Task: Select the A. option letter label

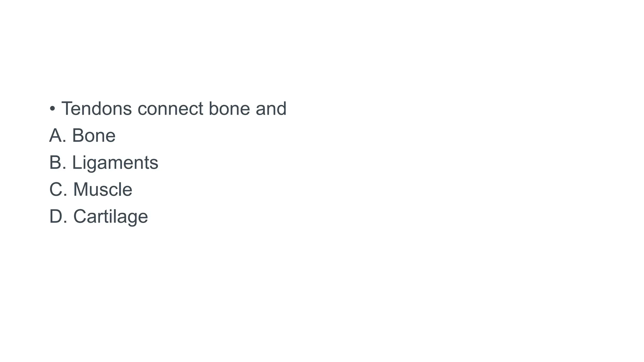Action: point(58,135)
